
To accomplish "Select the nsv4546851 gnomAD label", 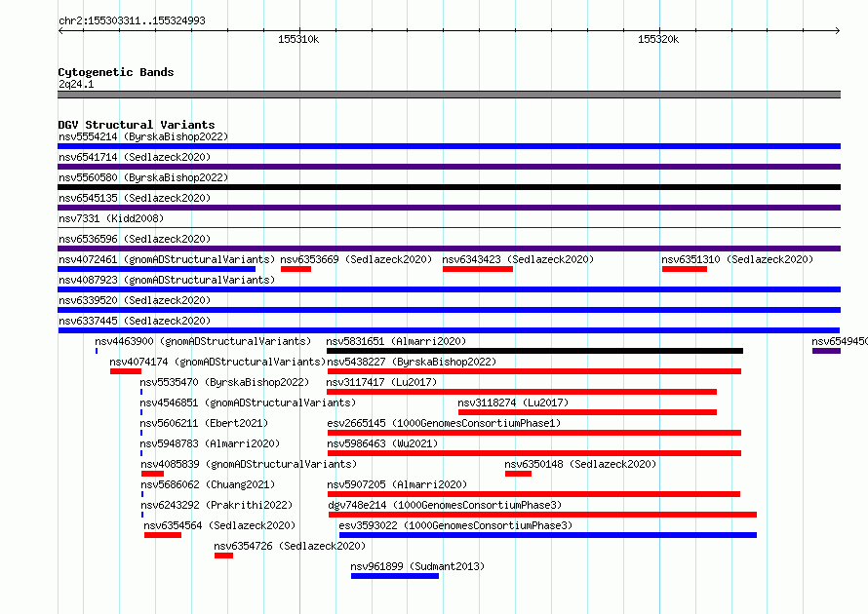I will (x=248, y=403).
